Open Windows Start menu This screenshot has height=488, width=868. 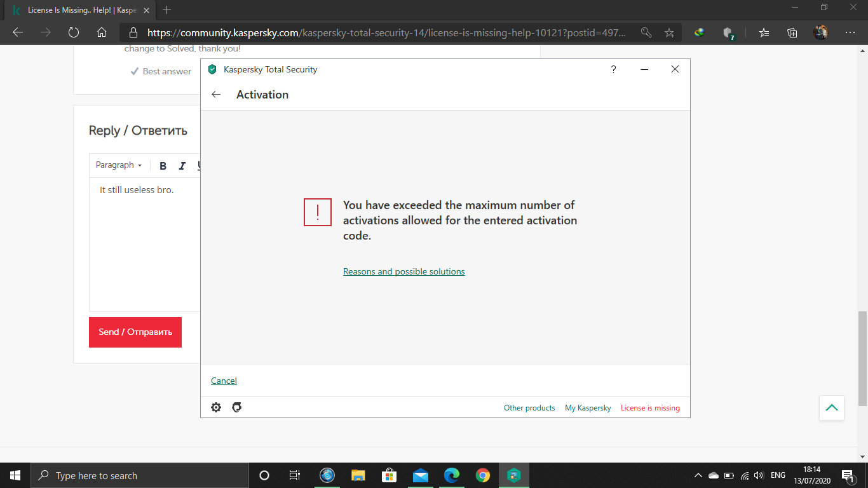(15, 475)
